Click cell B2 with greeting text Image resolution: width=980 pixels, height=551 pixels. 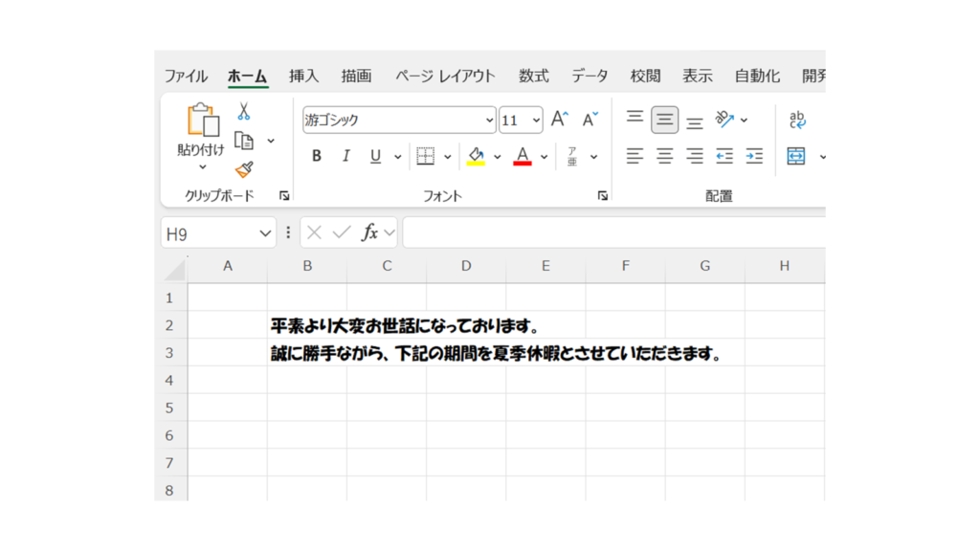[x=307, y=326]
